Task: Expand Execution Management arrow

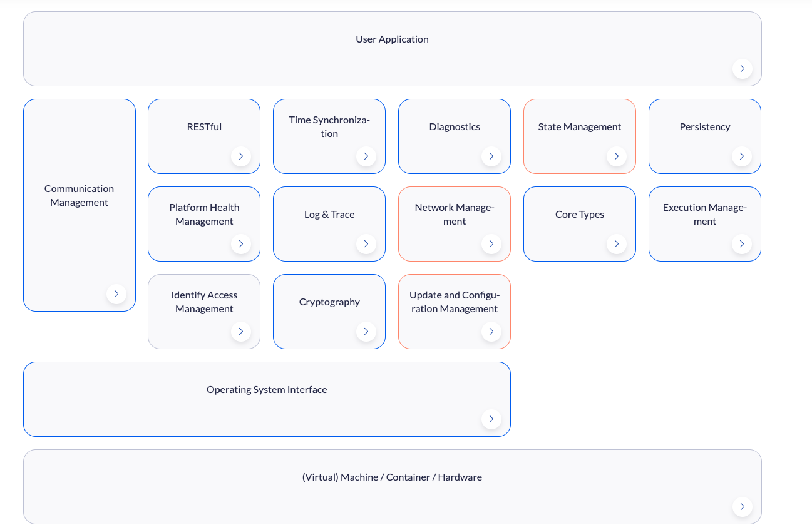Action: tap(742, 244)
